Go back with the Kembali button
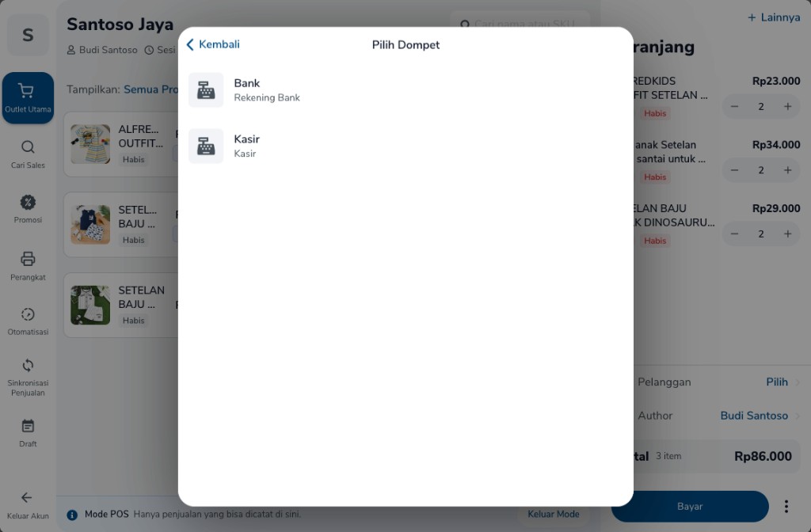The width and height of the screenshot is (811, 532). point(212,44)
